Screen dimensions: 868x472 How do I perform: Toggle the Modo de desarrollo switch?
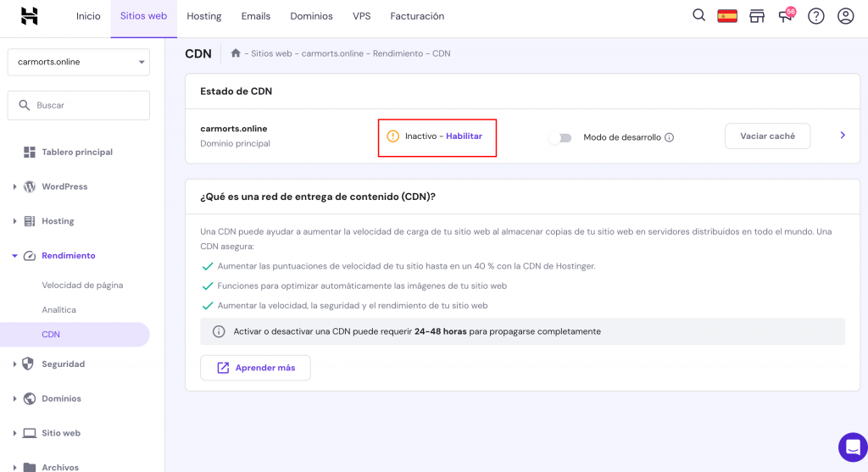(x=559, y=137)
